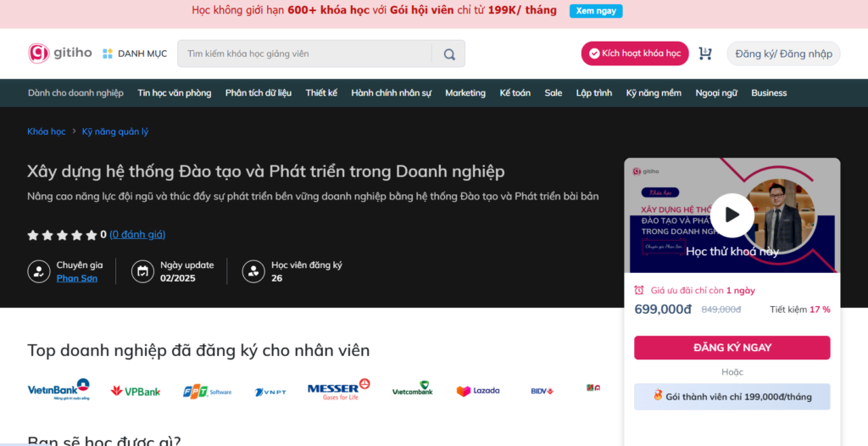This screenshot has height=446, width=868.
Task: Expand the Tin học văn phòng menu
Action: [x=174, y=93]
